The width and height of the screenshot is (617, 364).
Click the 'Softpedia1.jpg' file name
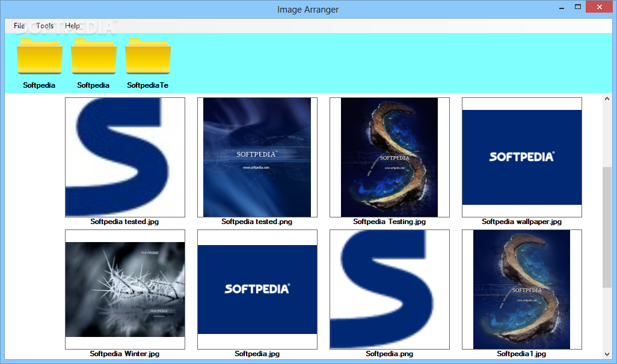pyautogui.click(x=521, y=354)
